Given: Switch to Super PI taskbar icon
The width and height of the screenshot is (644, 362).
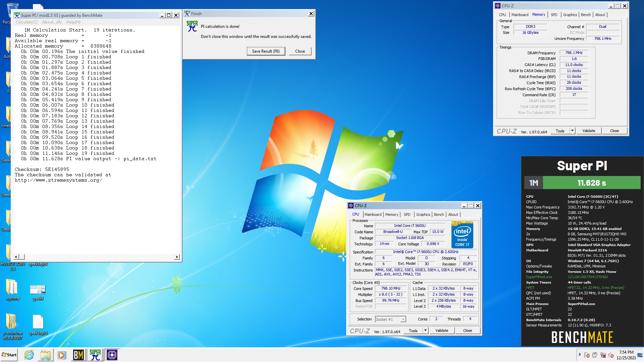Looking at the screenshot, I should pos(95,355).
